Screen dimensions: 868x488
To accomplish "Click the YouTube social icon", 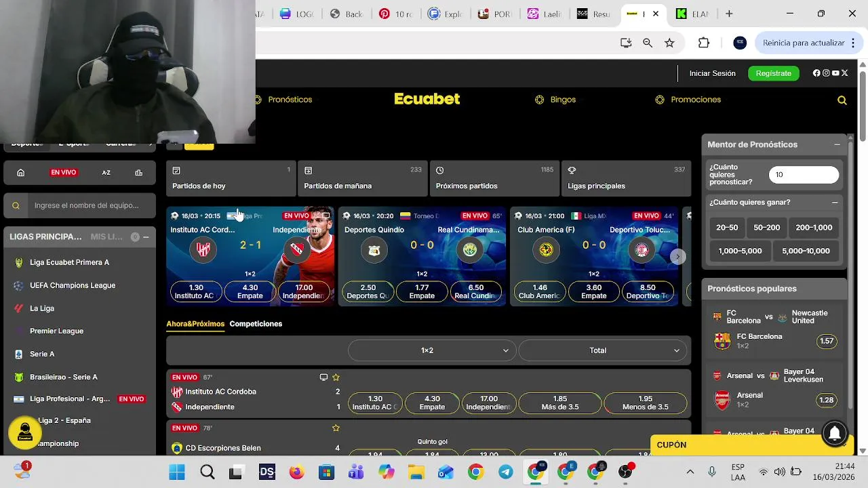I will 835,73.
